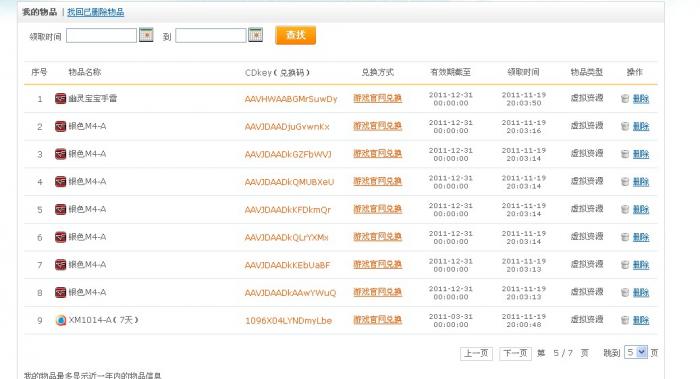Click the CDkey（兑换码）column header
The height and width of the screenshot is (379, 700).
[x=277, y=72]
